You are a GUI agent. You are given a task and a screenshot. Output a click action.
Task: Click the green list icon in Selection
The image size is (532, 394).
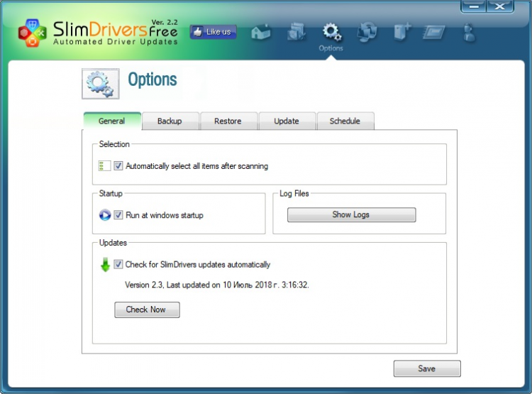click(x=104, y=165)
